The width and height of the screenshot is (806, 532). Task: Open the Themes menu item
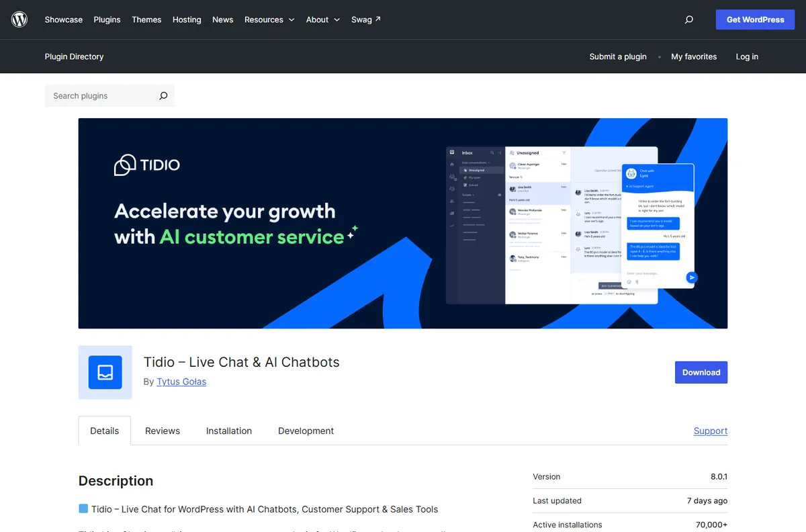click(146, 19)
